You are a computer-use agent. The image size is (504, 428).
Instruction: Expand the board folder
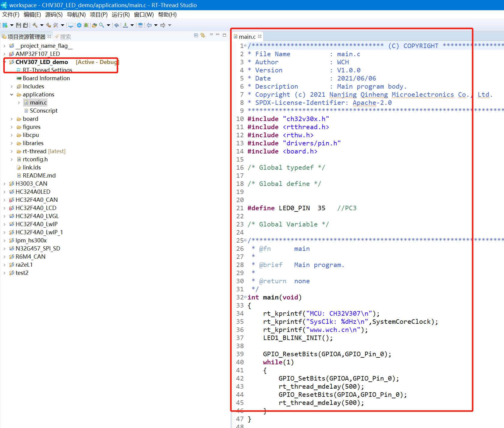tap(11, 119)
